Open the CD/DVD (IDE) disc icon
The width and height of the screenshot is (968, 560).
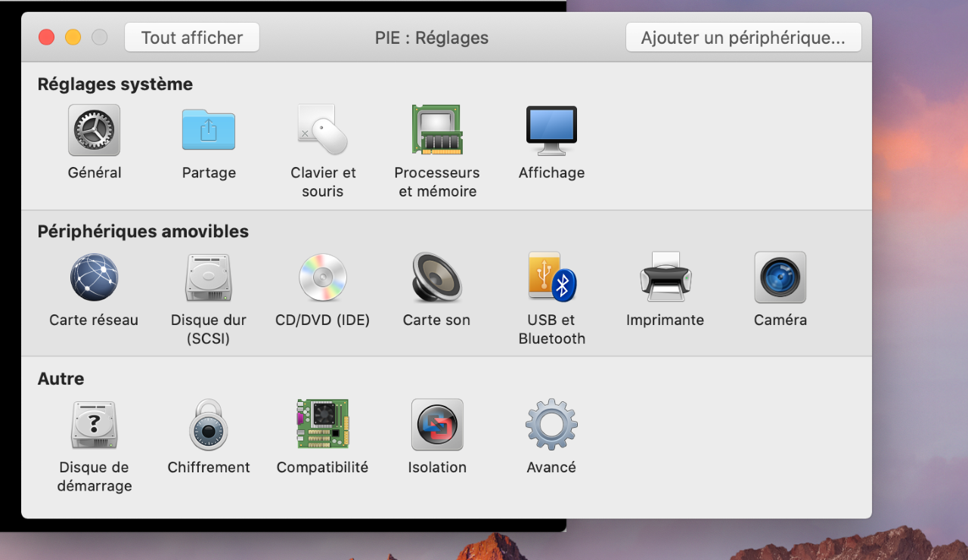point(323,277)
